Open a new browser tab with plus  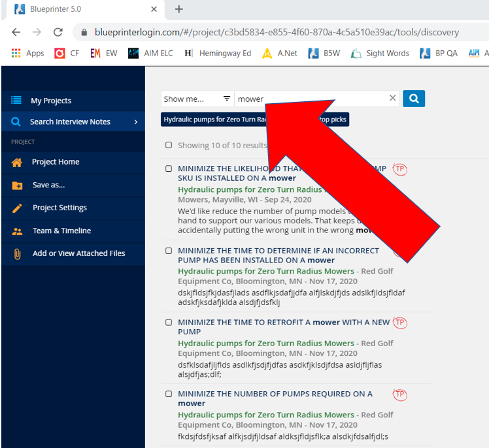click(x=179, y=9)
